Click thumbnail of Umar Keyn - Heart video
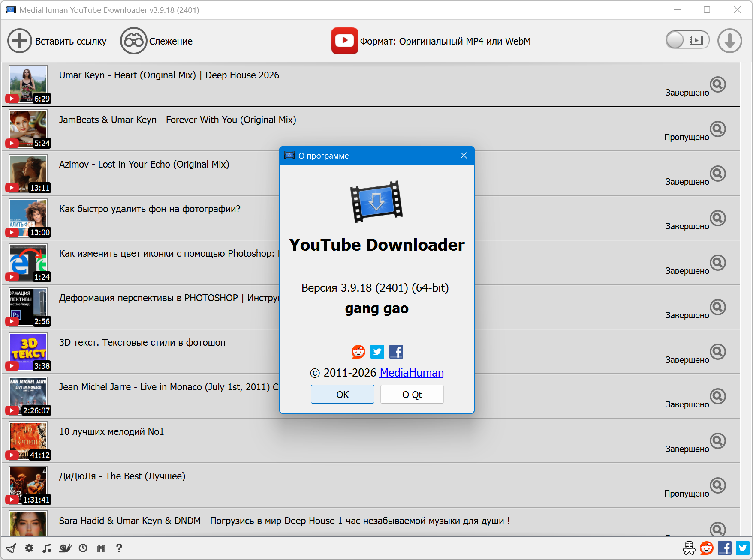This screenshot has width=753, height=560. click(x=28, y=84)
